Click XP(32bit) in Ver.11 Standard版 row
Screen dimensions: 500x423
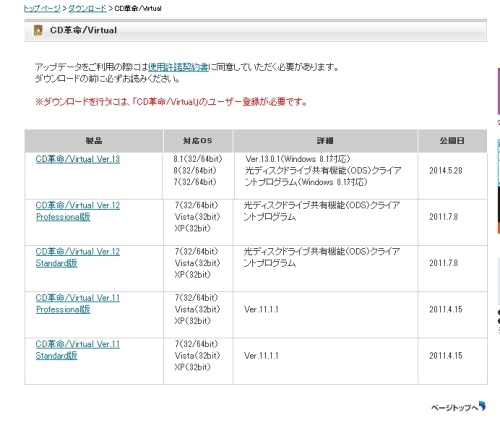pyautogui.click(x=193, y=367)
